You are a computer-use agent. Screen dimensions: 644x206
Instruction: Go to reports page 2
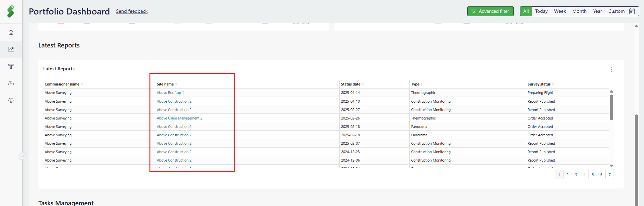(568, 175)
